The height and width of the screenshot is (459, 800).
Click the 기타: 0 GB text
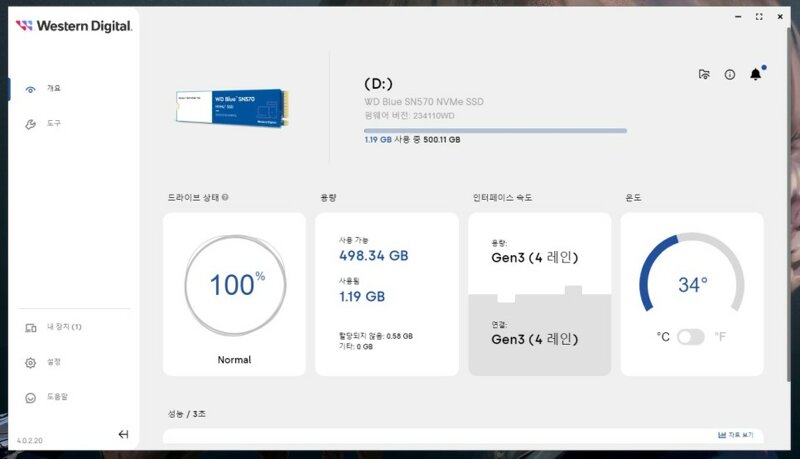[x=356, y=346]
